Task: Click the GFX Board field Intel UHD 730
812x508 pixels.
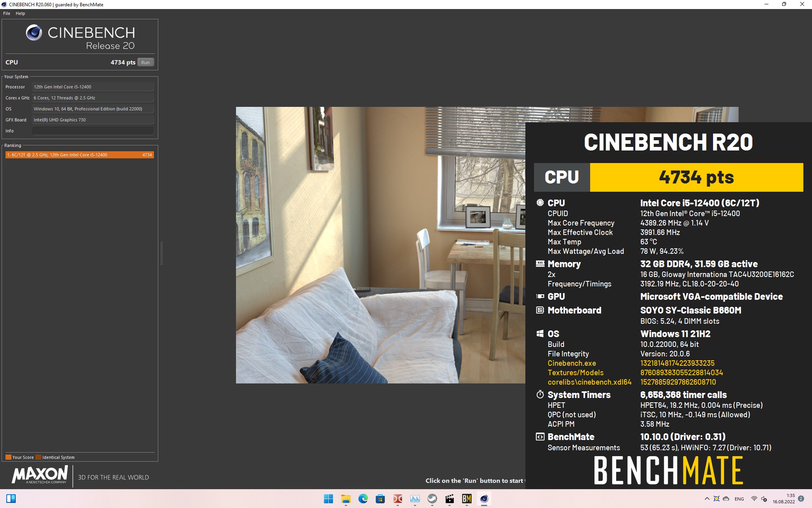Action: click(x=93, y=120)
